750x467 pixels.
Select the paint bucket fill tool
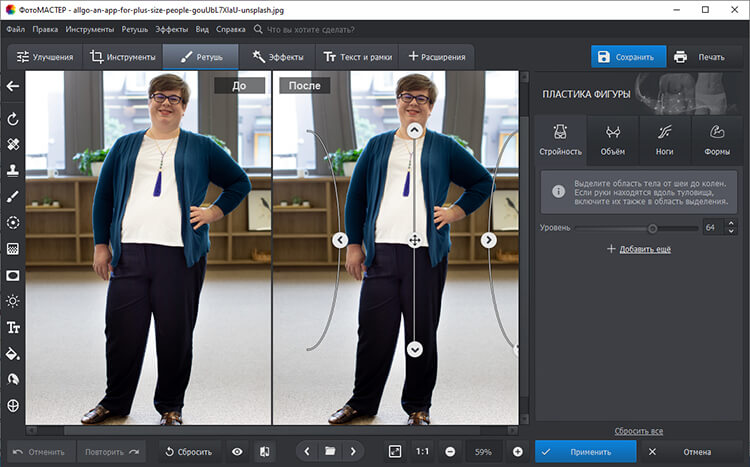pos(13,353)
